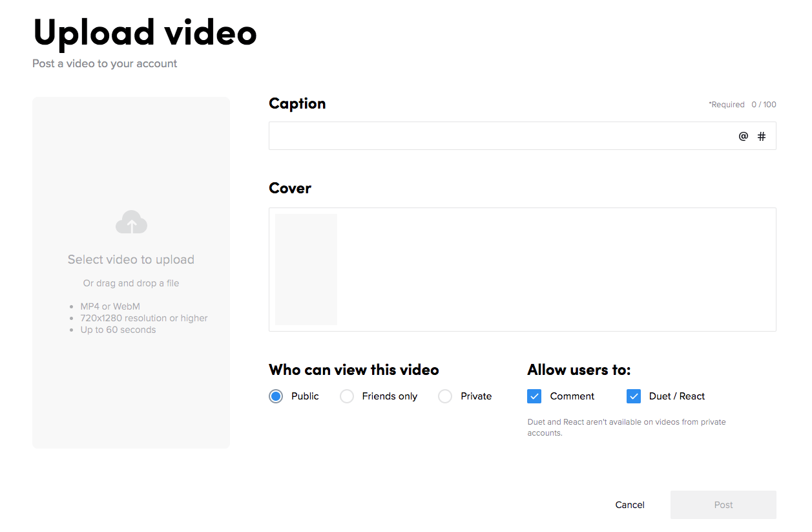Click the "Public" label text
Screen dimensions: 812x532
(x=305, y=396)
